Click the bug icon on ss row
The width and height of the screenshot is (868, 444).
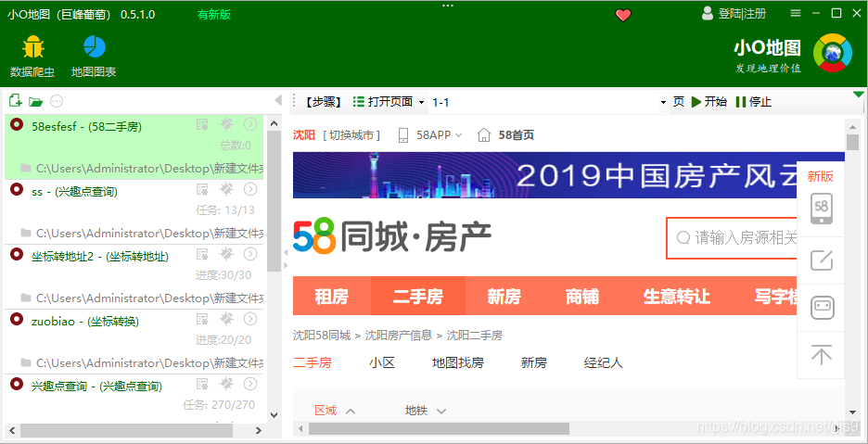(226, 190)
